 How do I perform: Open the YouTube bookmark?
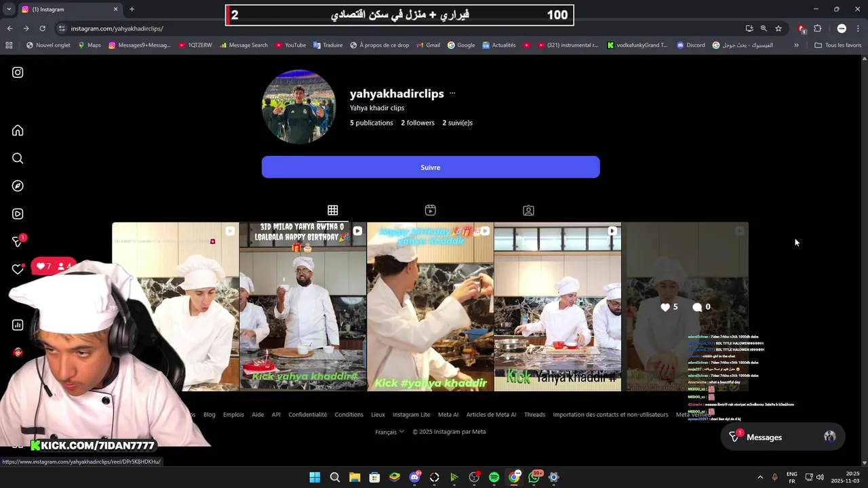291,45
